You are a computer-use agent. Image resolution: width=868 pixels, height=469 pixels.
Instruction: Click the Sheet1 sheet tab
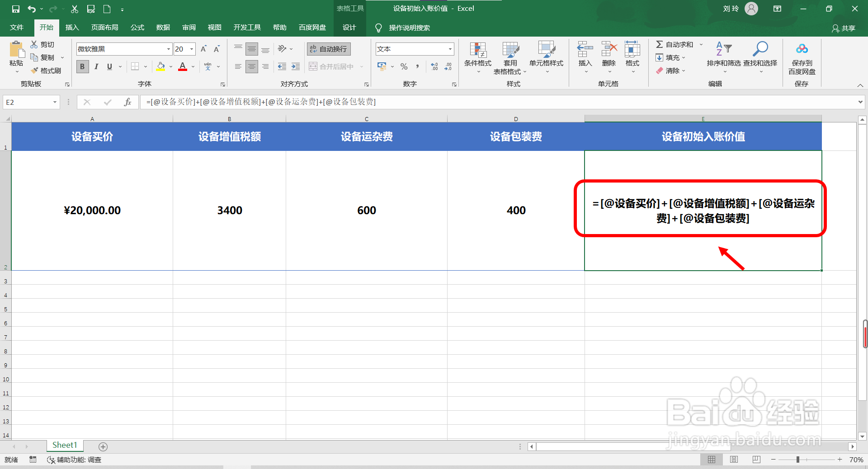(65, 446)
